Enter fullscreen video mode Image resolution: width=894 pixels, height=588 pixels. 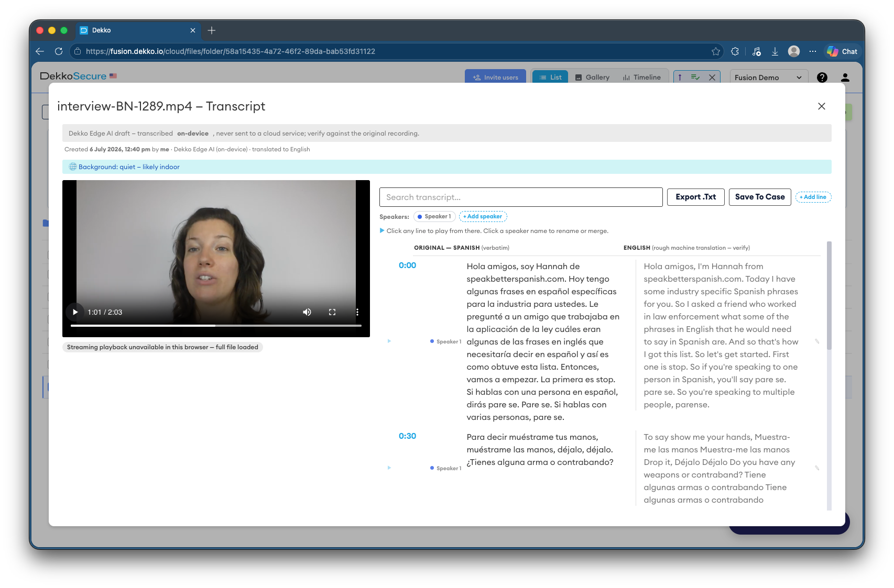pos(332,312)
